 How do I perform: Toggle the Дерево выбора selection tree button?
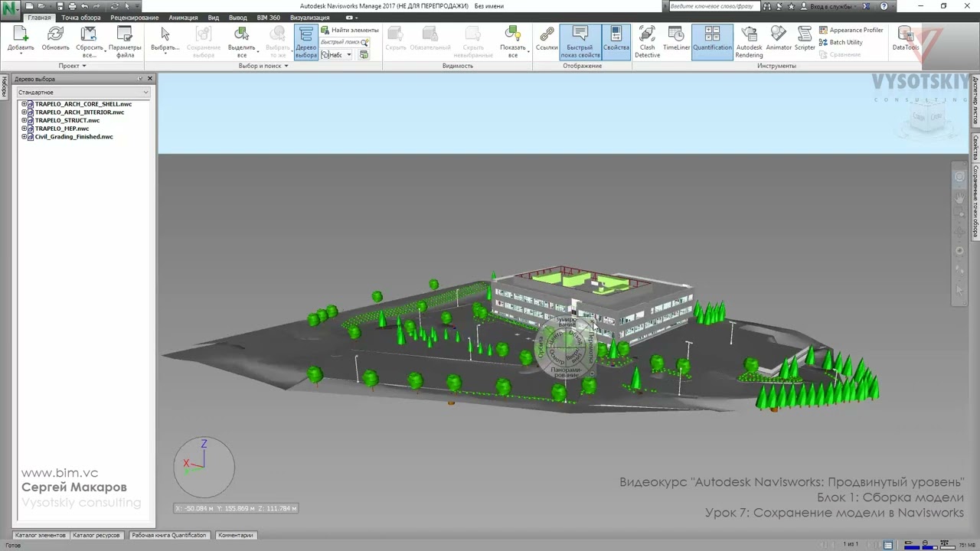305,42
